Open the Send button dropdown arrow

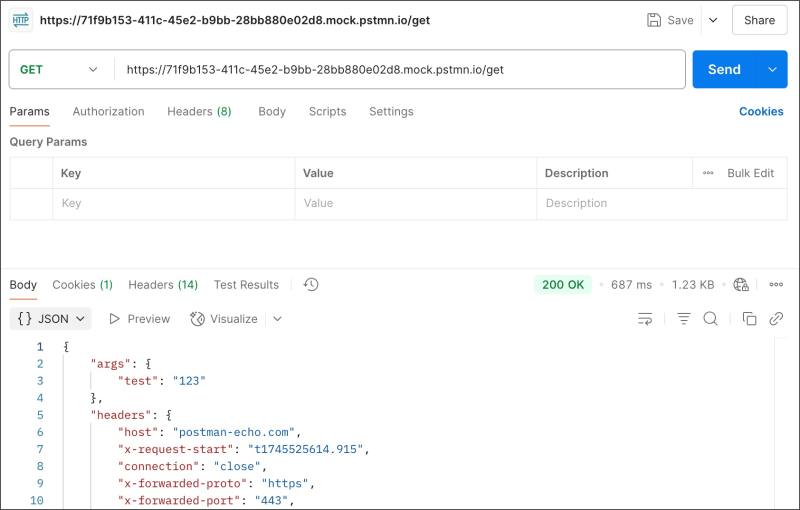point(772,70)
